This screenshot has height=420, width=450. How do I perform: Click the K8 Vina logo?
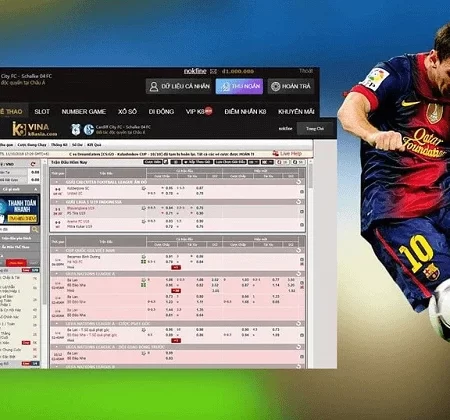click(35, 129)
